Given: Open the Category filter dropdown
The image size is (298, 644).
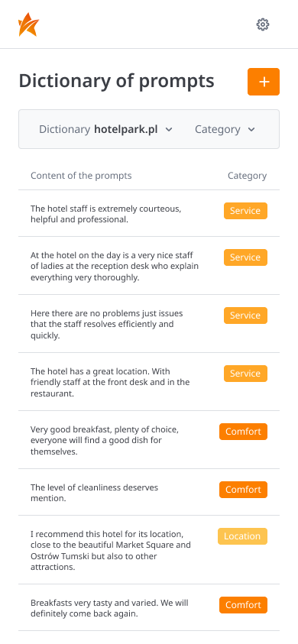Looking at the screenshot, I should tap(225, 129).
